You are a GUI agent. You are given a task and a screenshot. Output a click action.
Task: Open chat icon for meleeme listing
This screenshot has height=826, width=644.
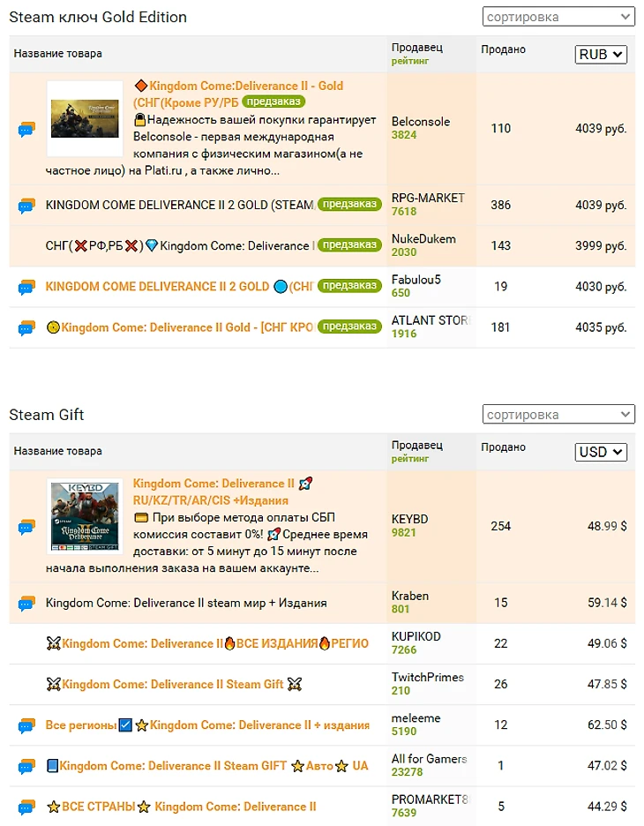tap(26, 726)
